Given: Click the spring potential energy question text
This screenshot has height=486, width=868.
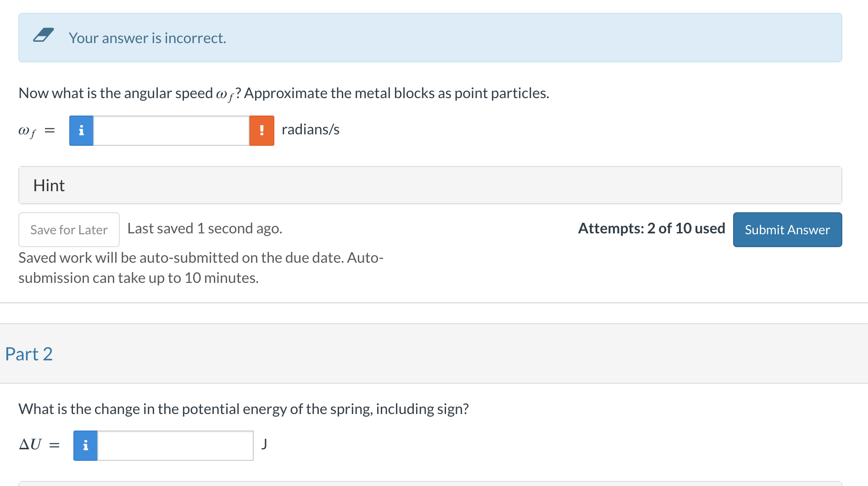Looking at the screenshot, I should 243,409.
